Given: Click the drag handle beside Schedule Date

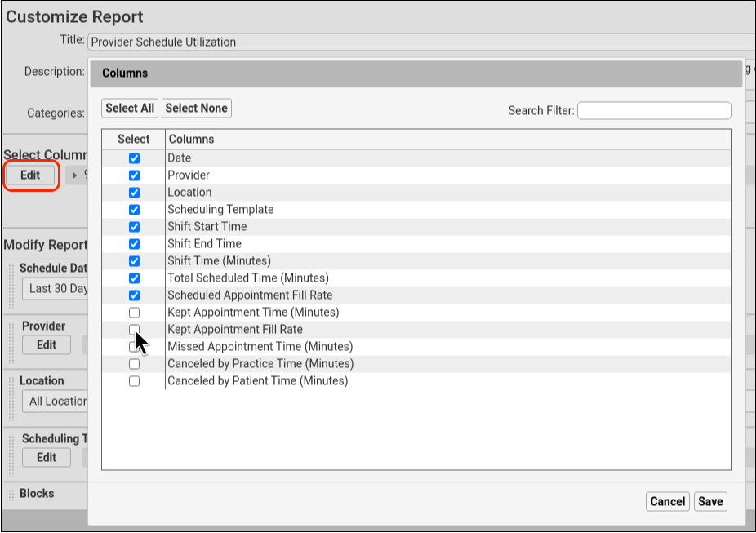Looking at the screenshot, I should [x=11, y=280].
